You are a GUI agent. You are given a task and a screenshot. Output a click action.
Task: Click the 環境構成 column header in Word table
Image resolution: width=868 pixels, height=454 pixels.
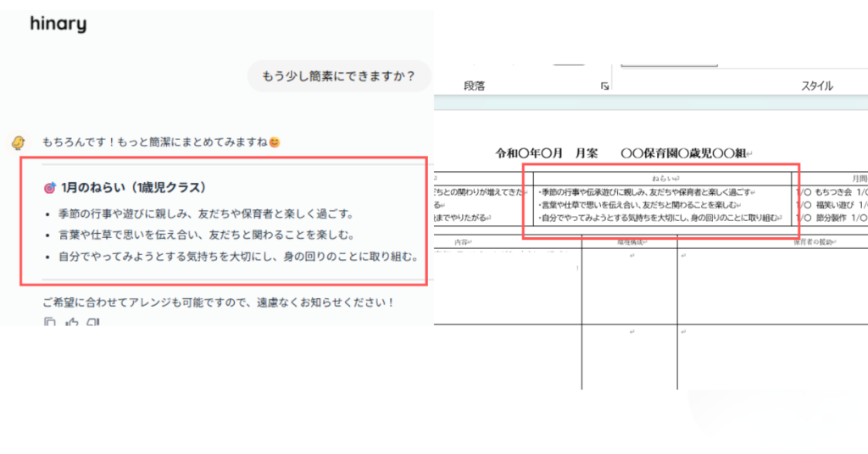632,242
